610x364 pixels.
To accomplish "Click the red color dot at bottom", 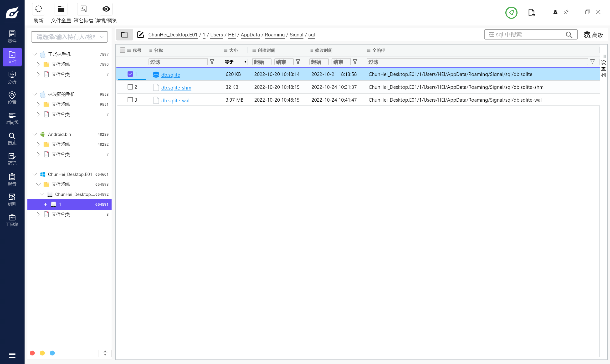I will [32, 353].
